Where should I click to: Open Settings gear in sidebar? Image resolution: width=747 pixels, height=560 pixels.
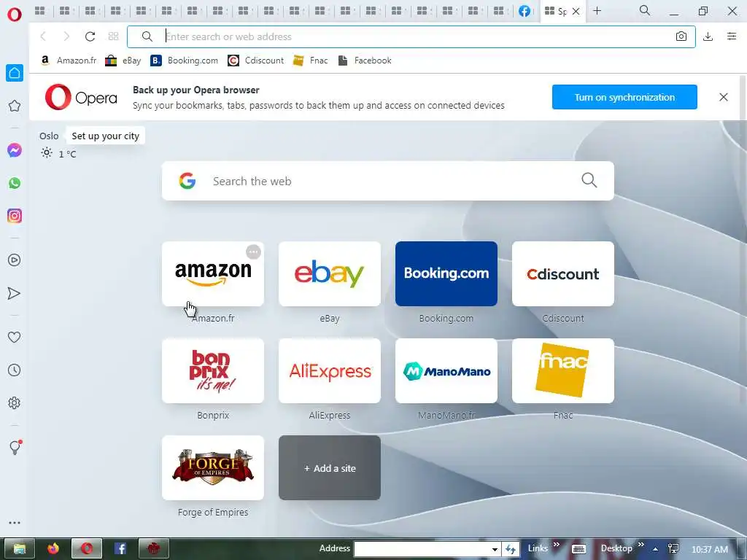[x=15, y=402]
